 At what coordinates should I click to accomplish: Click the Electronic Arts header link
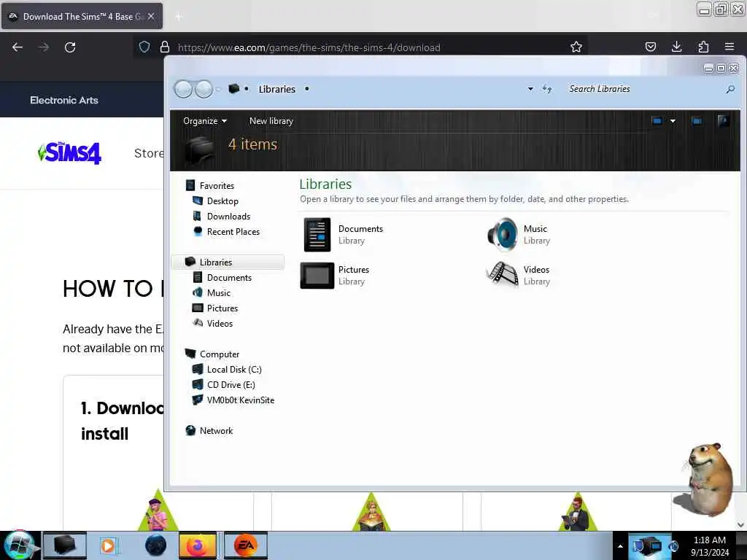point(64,100)
